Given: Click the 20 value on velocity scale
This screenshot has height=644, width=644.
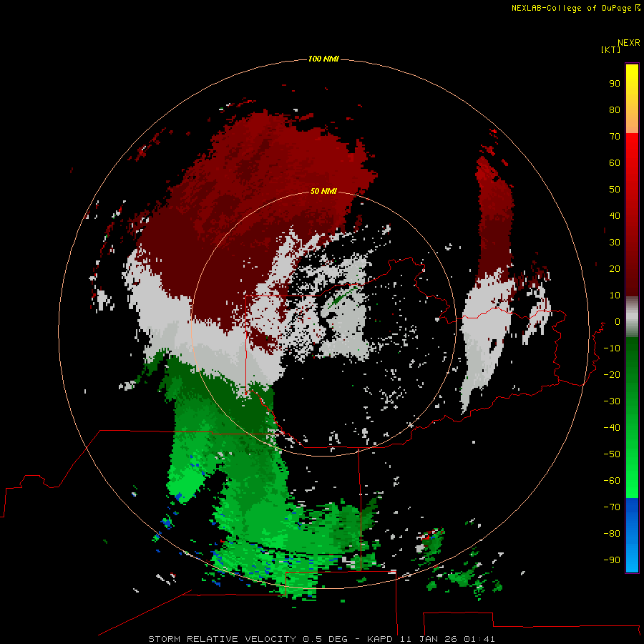Looking at the screenshot, I should [615, 268].
